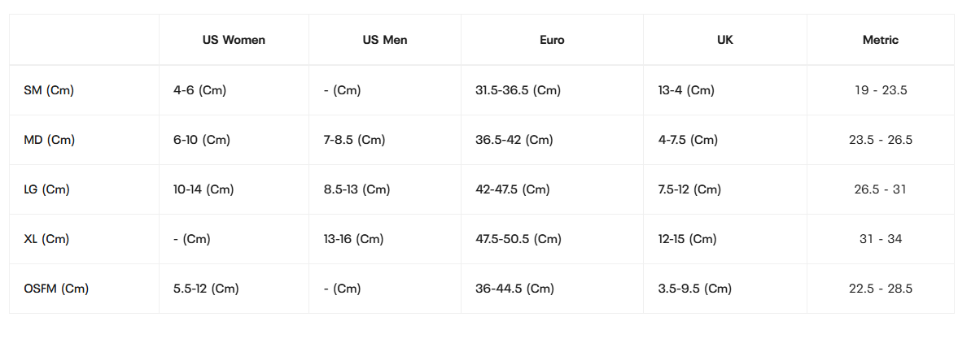Click the Euro column header

point(552,40)
